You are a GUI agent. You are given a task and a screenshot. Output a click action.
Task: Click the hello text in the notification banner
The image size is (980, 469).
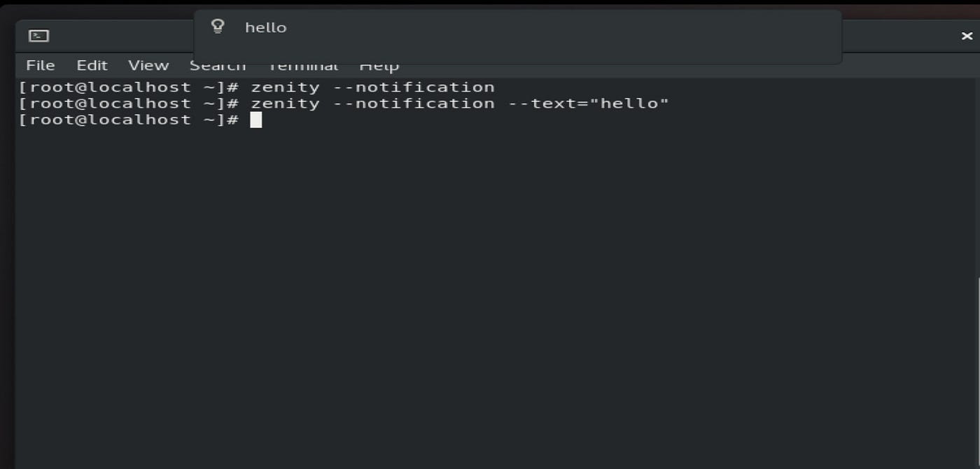(265, 27)
